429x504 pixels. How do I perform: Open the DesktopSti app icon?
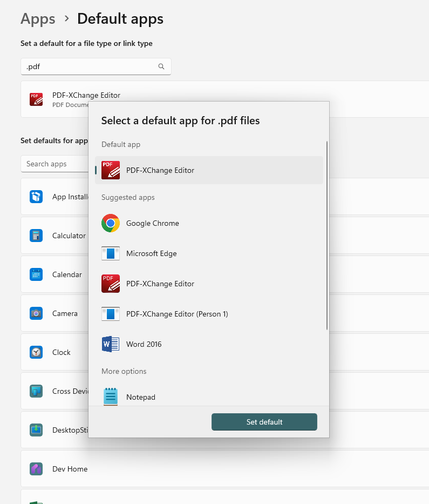pyautogui.click(x=36, y=430)
